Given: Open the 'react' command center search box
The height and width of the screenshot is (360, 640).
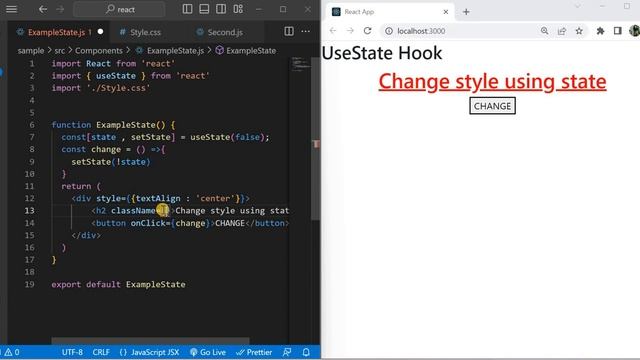Looking at the screenshot, I should tap(119, 9).
